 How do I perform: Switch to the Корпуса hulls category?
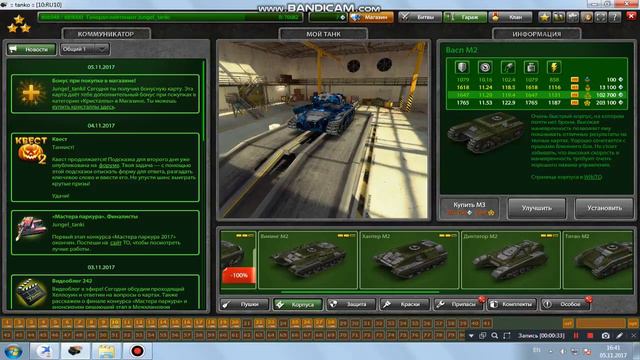(298, 304)
